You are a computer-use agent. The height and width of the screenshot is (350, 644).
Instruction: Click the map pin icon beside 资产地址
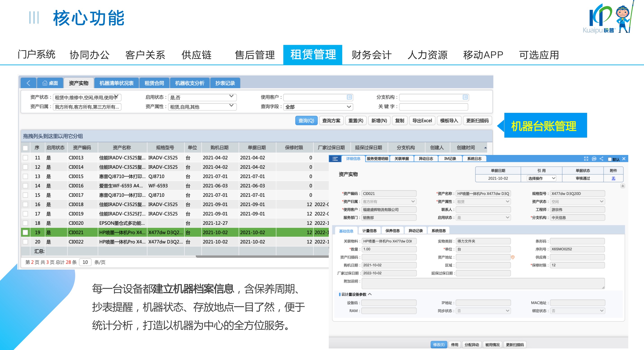(512, 257)
